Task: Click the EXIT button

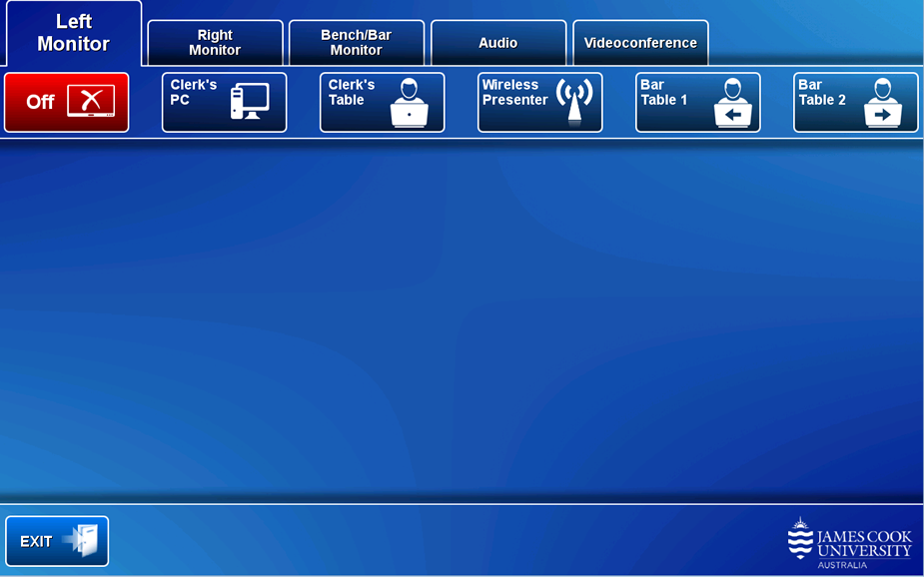Action: (57, 541)
